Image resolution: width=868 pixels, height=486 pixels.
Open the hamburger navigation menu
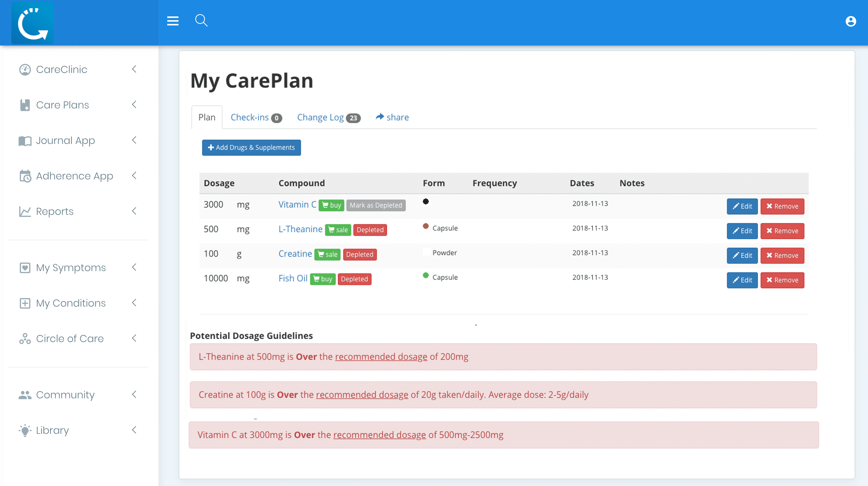coord(173,21)
